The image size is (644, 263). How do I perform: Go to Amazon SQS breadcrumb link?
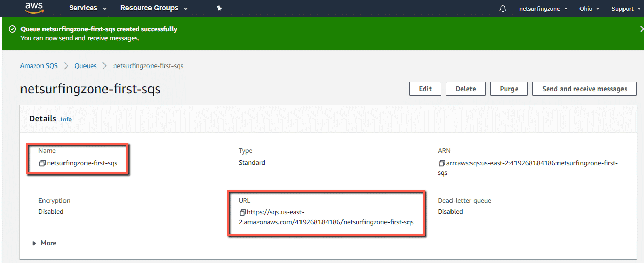click(39, 66)
